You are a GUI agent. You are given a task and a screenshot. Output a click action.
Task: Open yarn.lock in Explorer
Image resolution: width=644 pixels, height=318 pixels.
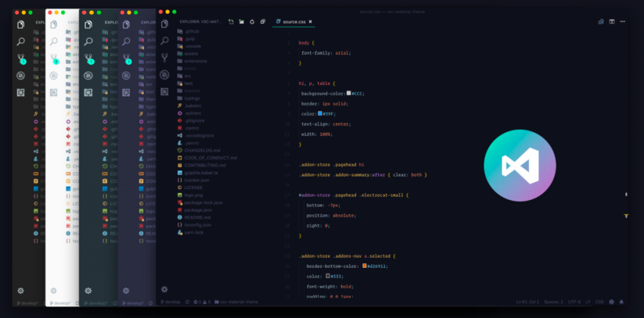pyautogui.click(x=190, y=233)
